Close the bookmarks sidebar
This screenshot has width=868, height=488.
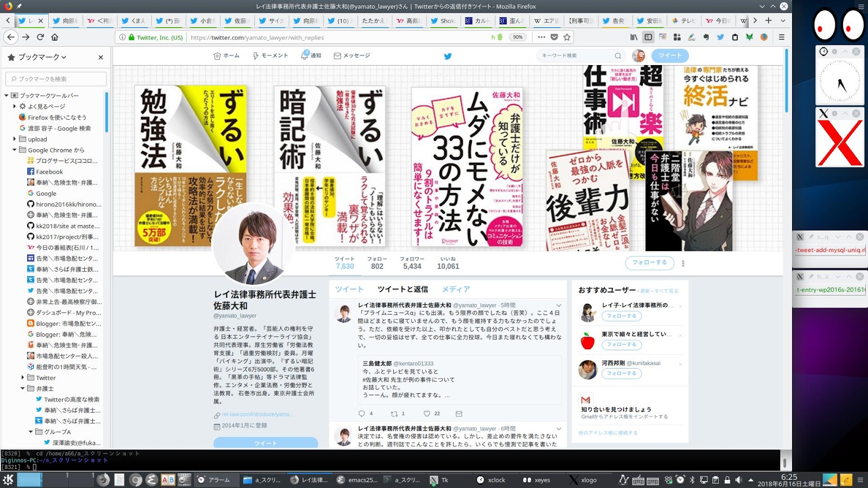(x=100, y=57)
